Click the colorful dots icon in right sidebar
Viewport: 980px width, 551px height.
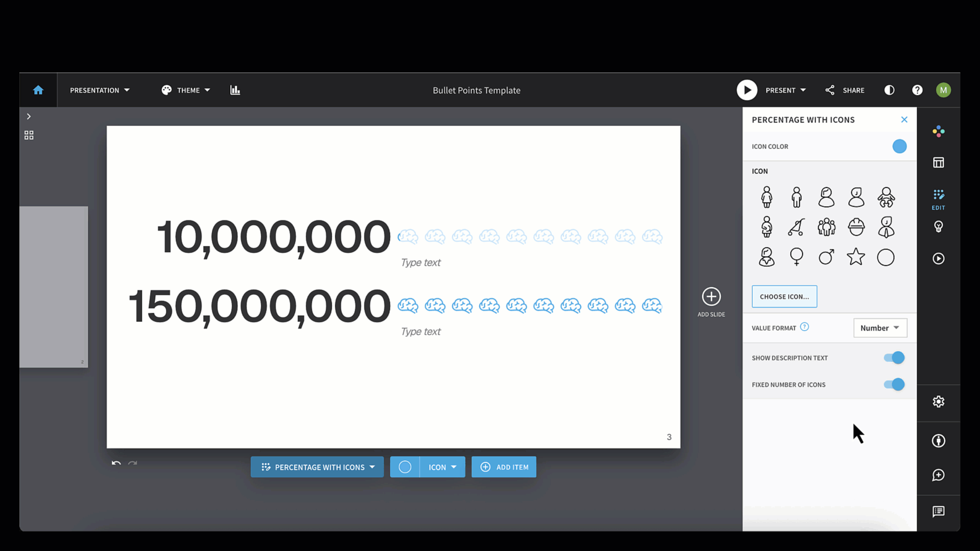pos(938,132)
